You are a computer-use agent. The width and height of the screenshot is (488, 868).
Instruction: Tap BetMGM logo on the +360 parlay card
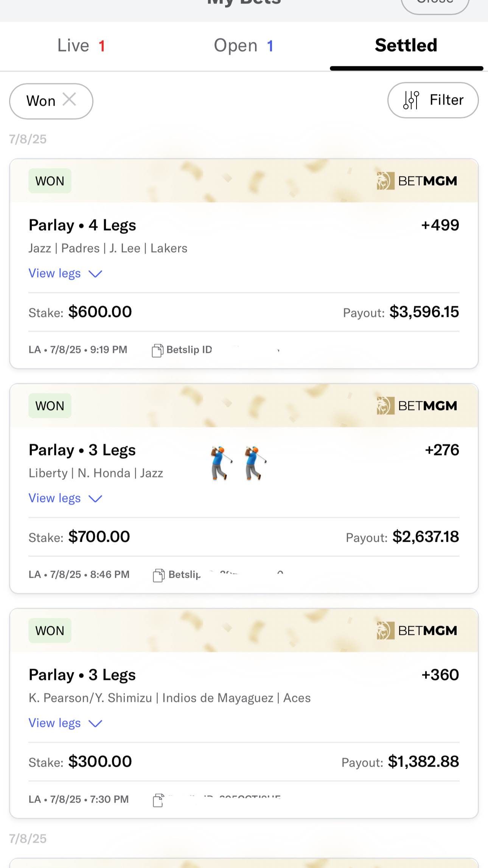(417, 631)
